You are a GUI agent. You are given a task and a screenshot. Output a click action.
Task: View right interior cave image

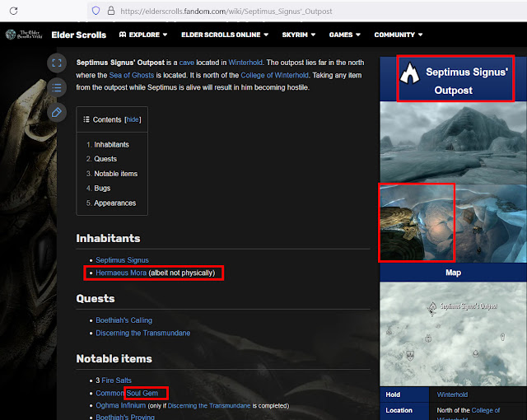coord(491,223)
